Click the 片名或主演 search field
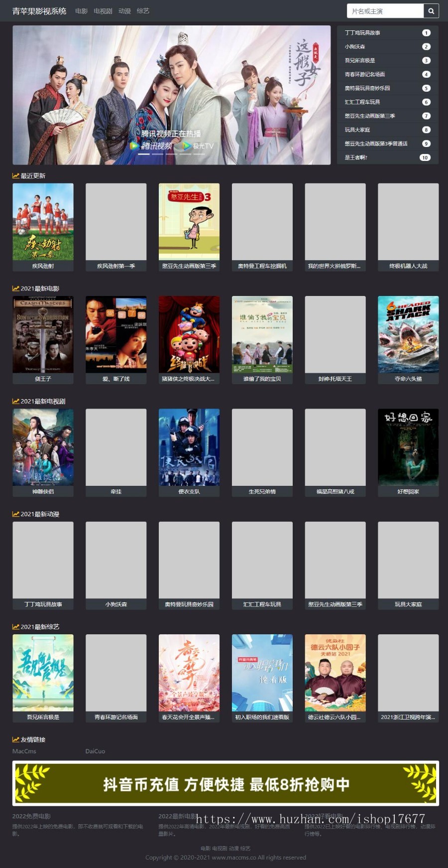 click(385, 11)
